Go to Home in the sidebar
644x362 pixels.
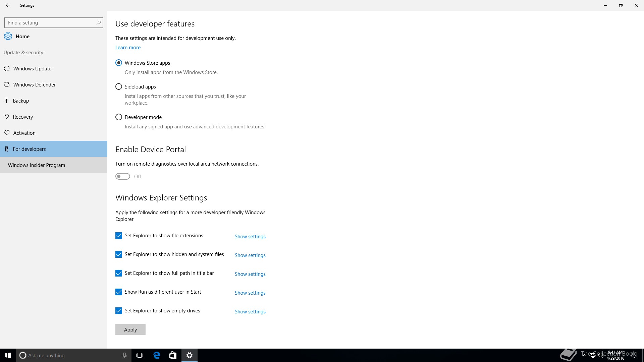click(54, 36)
